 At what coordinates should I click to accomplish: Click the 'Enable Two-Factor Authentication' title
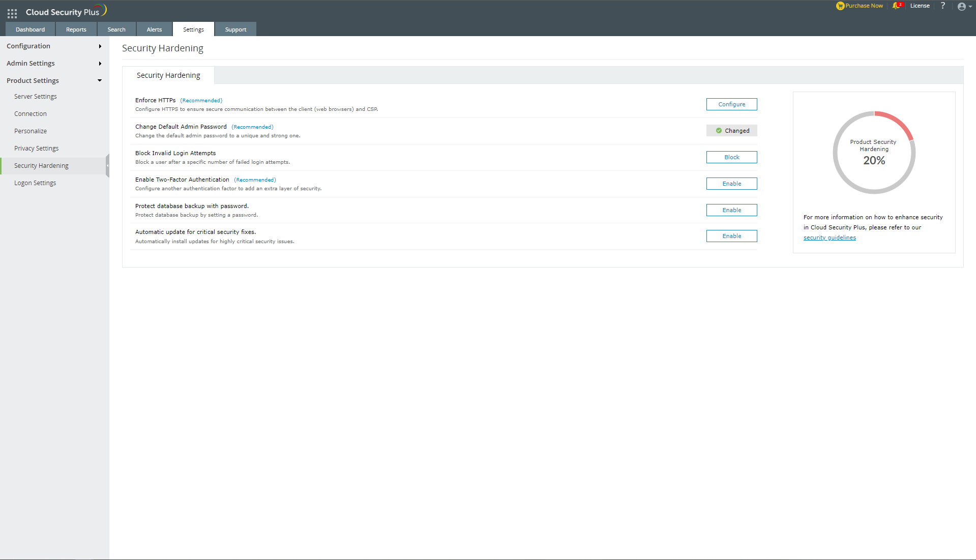pos(182,180)
